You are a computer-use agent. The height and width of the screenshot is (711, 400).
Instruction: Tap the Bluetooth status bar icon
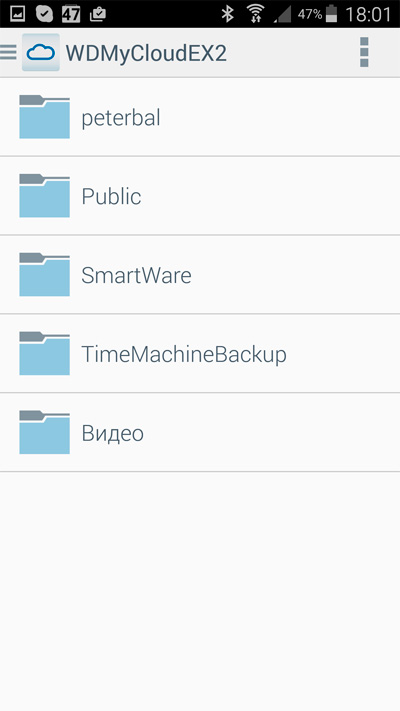click(227, 14)
